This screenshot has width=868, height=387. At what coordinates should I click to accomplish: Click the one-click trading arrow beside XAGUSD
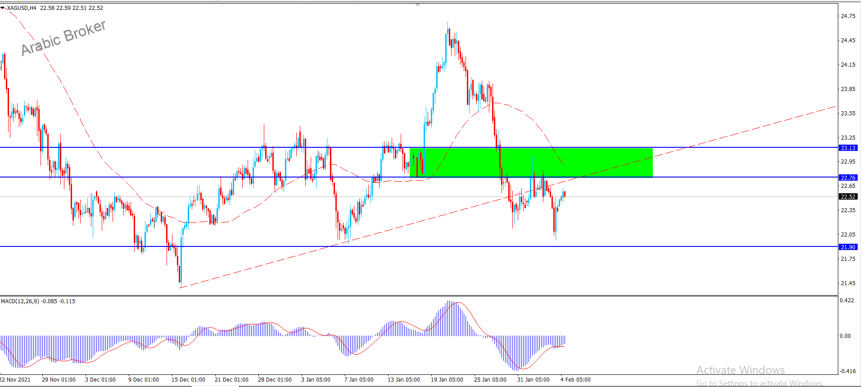coord(3,8)
